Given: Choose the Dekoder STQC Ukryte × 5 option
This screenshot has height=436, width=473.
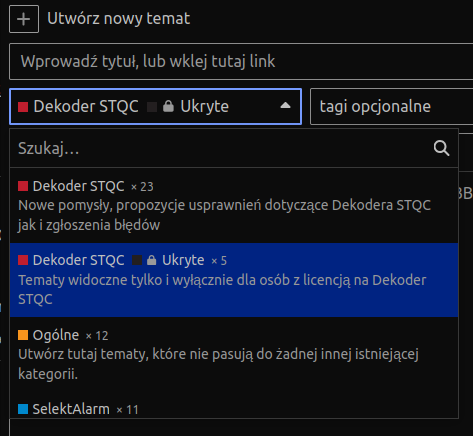Looking at the screenshot, I should pyautogui.click(x=234, y=280).
